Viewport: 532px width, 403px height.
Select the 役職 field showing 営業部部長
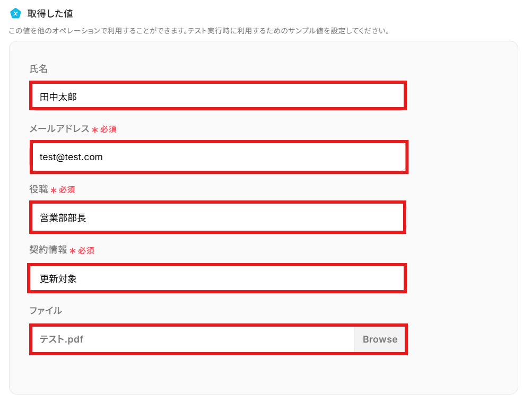tap(217, 217)
